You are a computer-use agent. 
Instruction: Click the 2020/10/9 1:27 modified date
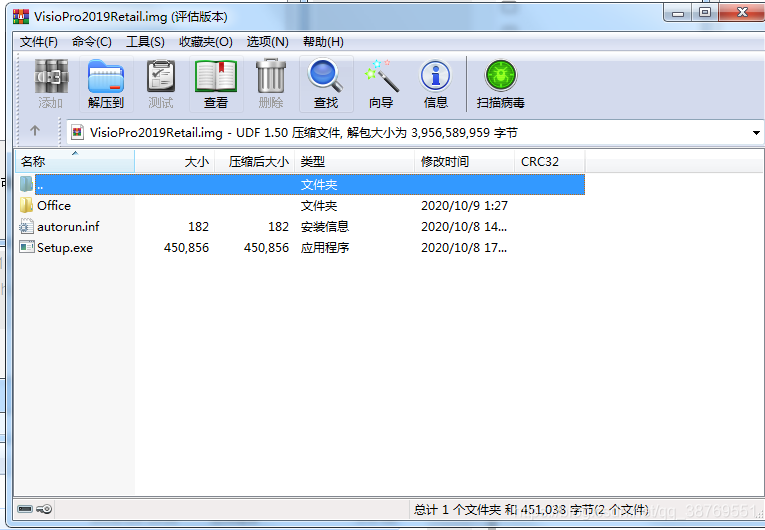point(464,205)
